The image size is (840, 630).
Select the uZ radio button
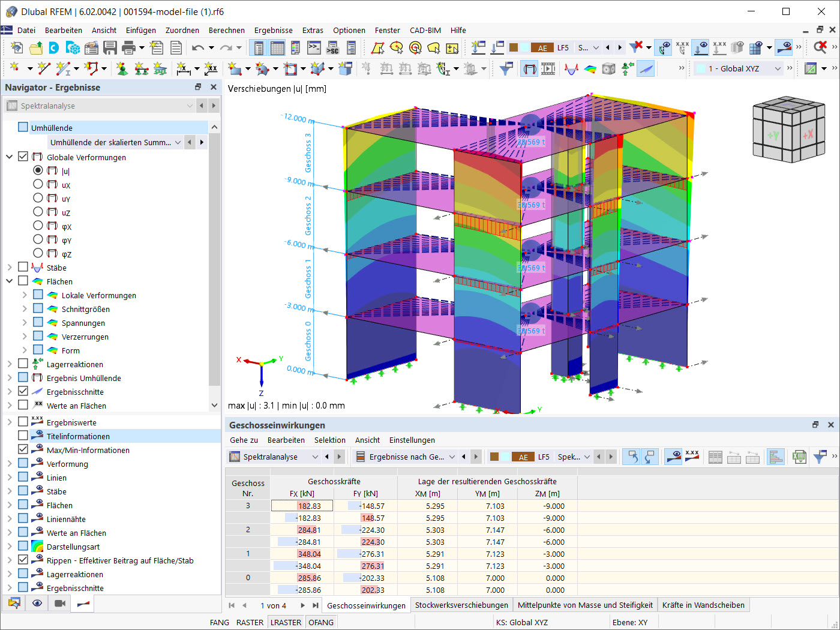click(x=38, y=212)
